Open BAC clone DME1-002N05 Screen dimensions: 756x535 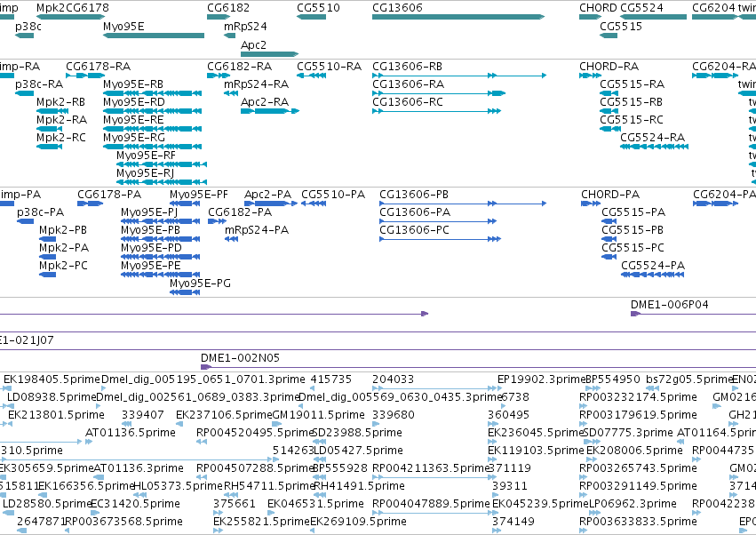[x=240, y=358]
